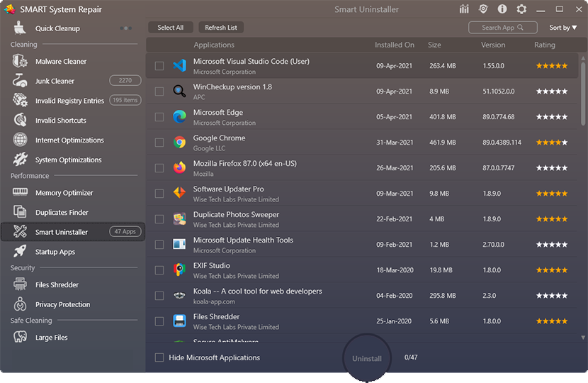This screenshot has width=588, height=383.
Task: Check the Microsoft Update Health Tools checkbox
Action: pos(159,245)
